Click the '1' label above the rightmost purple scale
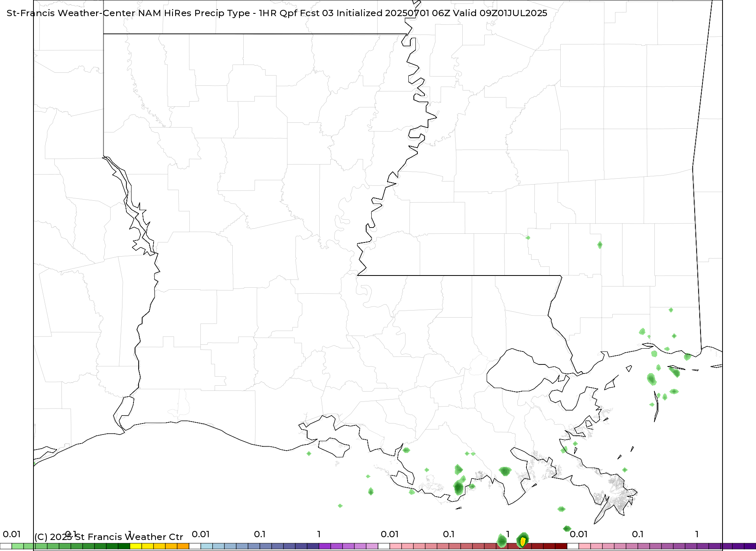The height and width of the screenshot is (551, 756). tap(697, 534)
